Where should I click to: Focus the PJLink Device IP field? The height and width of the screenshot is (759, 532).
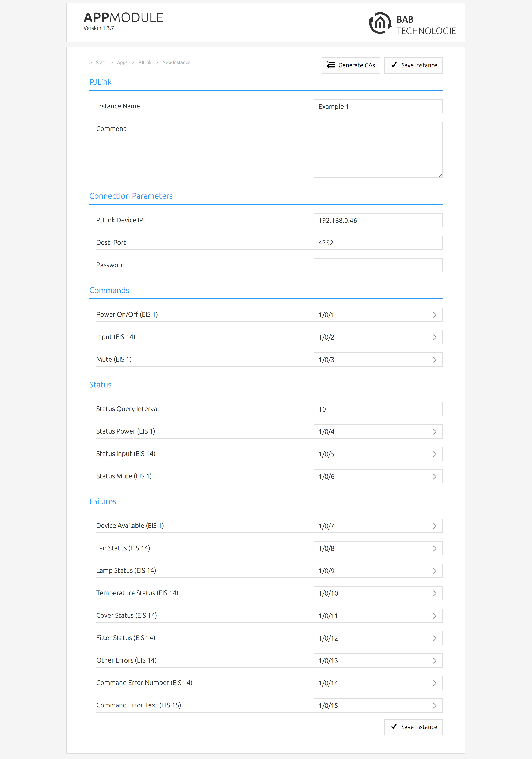point(378,220)
